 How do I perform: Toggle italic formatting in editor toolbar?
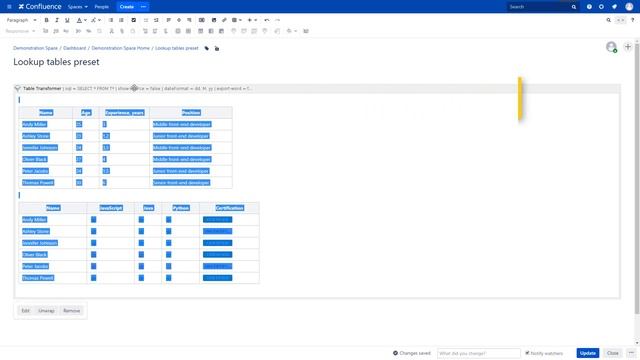coord(57,20)
